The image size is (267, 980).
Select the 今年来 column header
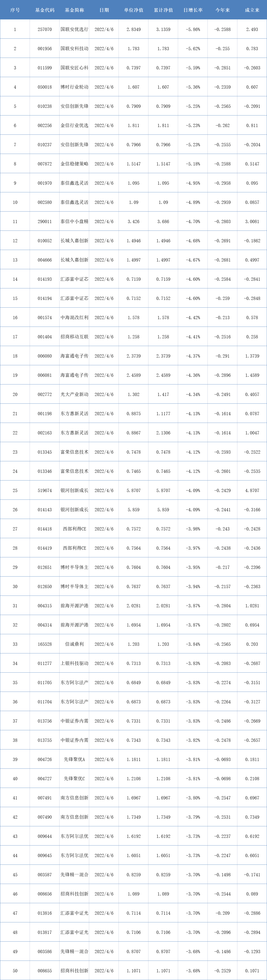click(222, 10)
